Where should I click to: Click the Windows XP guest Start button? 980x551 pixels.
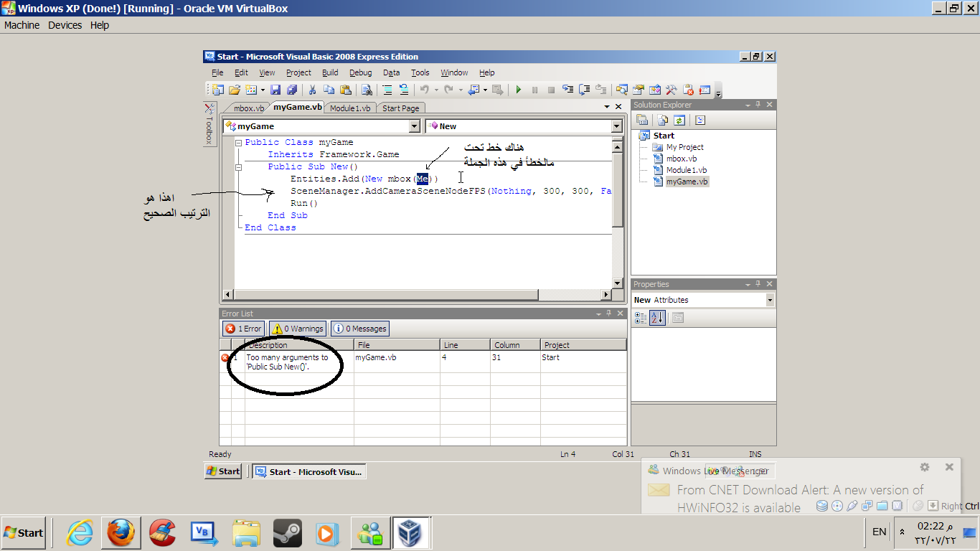point(223,471)
